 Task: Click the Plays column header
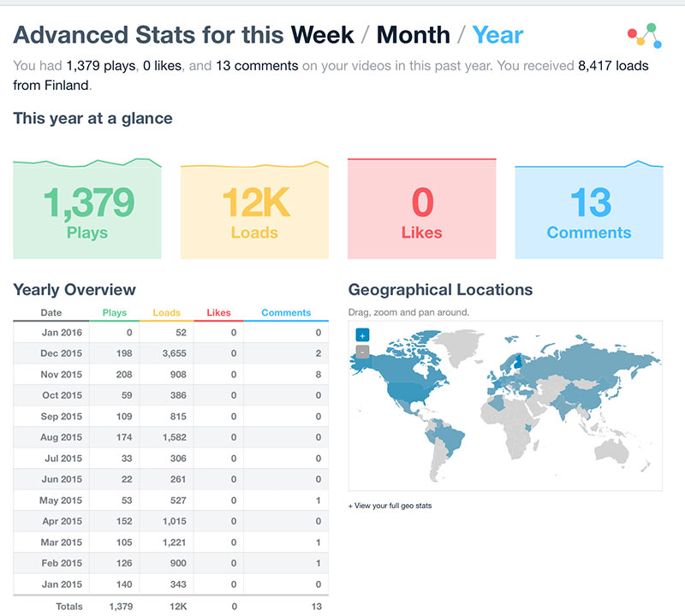(114, 313)
